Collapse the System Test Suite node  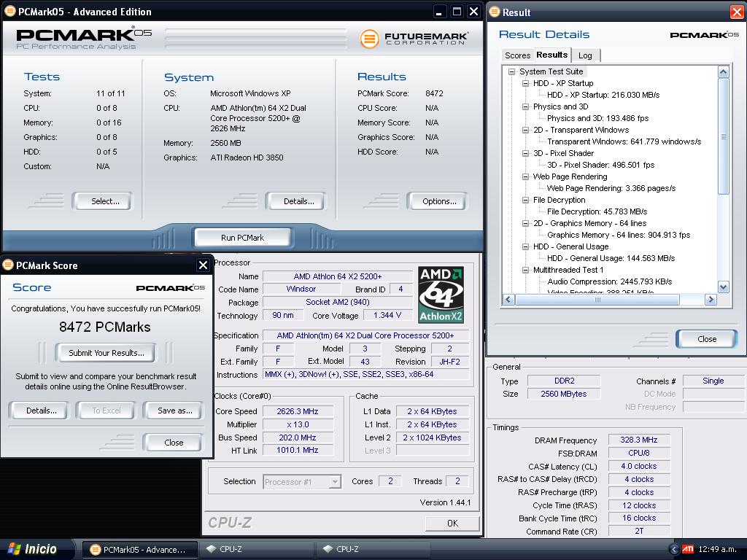[511, 72]
